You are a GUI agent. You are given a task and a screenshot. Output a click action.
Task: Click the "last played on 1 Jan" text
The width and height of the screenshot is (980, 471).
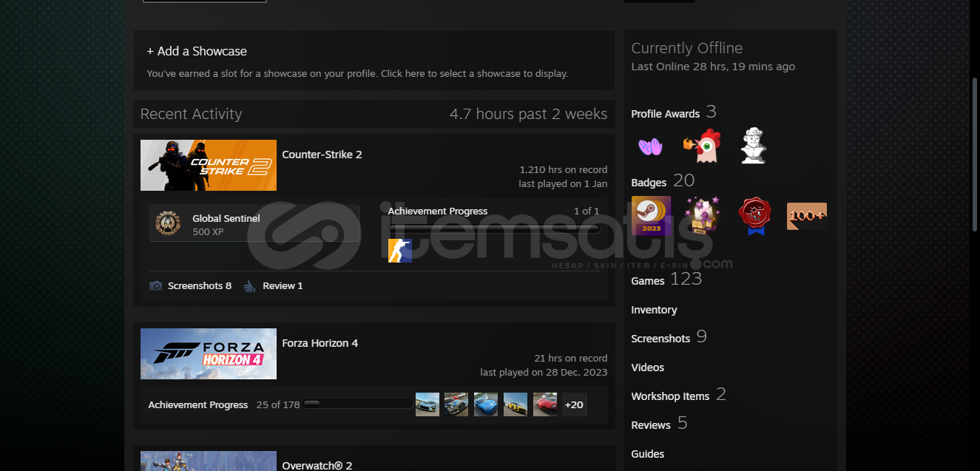[x=564, y=184]
